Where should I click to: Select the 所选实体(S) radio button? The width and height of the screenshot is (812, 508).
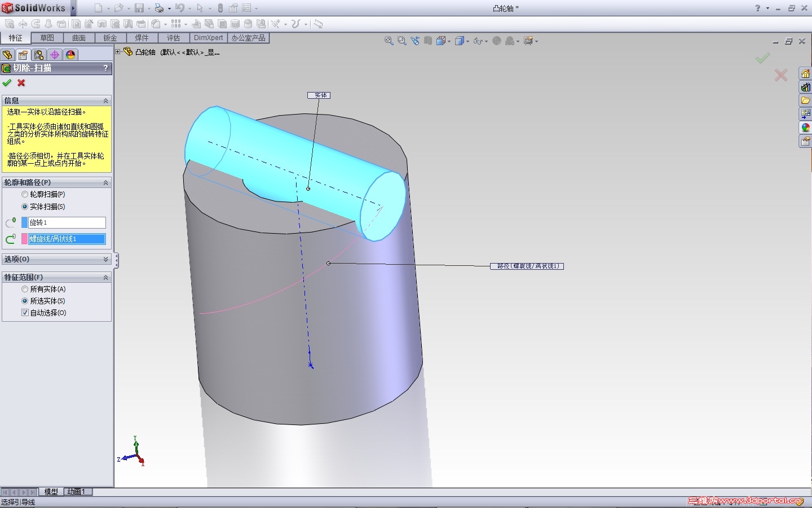pyautogui.click(x=25, y=301)
